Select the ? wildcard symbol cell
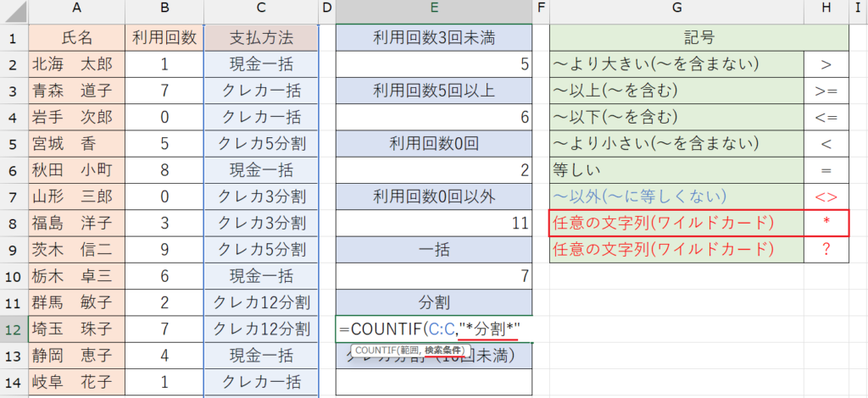Image resolution: width=868 pixels, height=398 pixels. coord(826,251)
